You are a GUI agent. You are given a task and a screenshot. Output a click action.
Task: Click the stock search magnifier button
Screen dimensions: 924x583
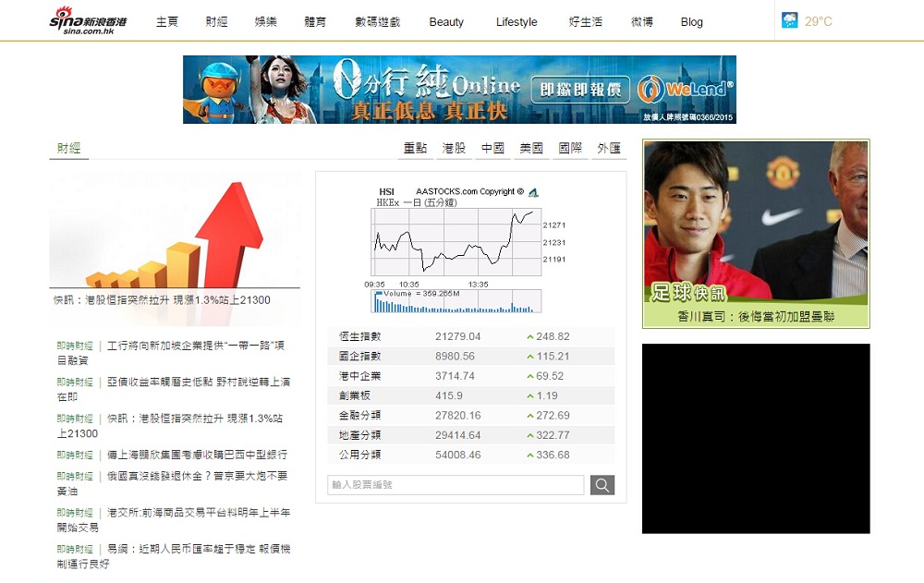pyautogui.click(x=602, y=484)
